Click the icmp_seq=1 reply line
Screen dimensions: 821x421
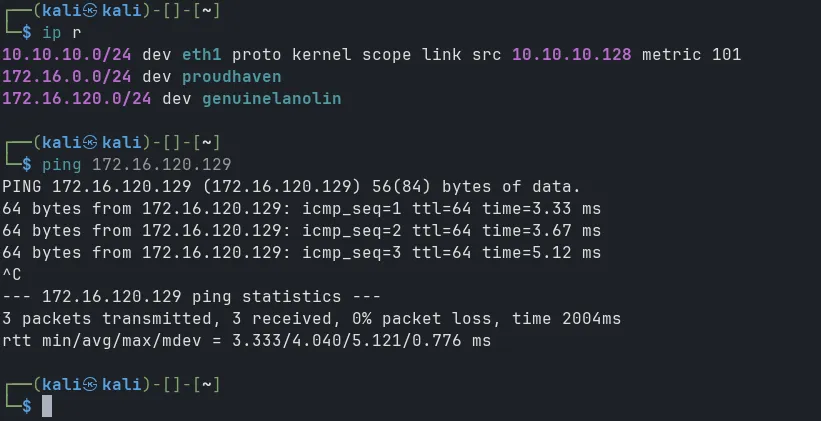click(x=302, y=207)
